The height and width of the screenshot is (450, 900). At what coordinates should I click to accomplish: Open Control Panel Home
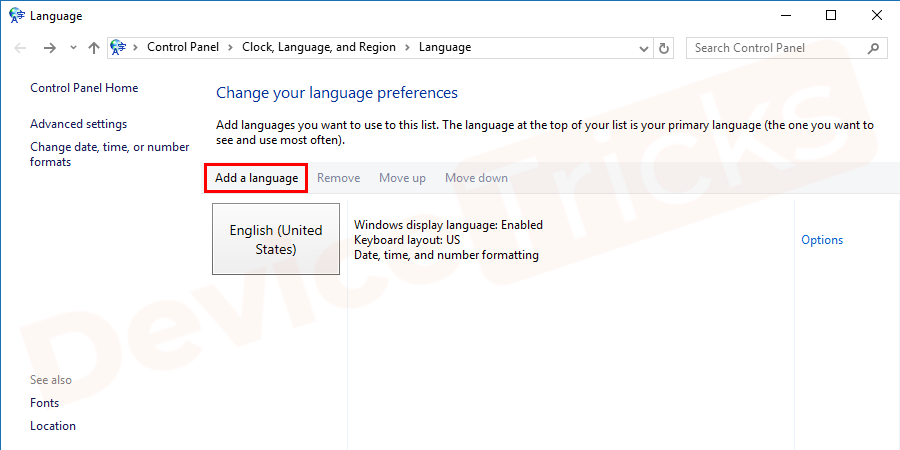point(84,88)
